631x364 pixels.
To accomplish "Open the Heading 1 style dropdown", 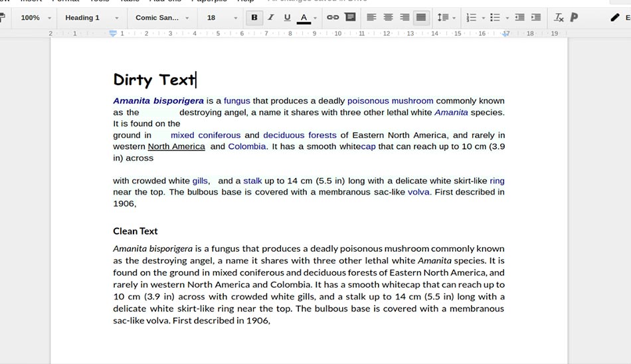I will pyautogui.click(x=92, y=18).
